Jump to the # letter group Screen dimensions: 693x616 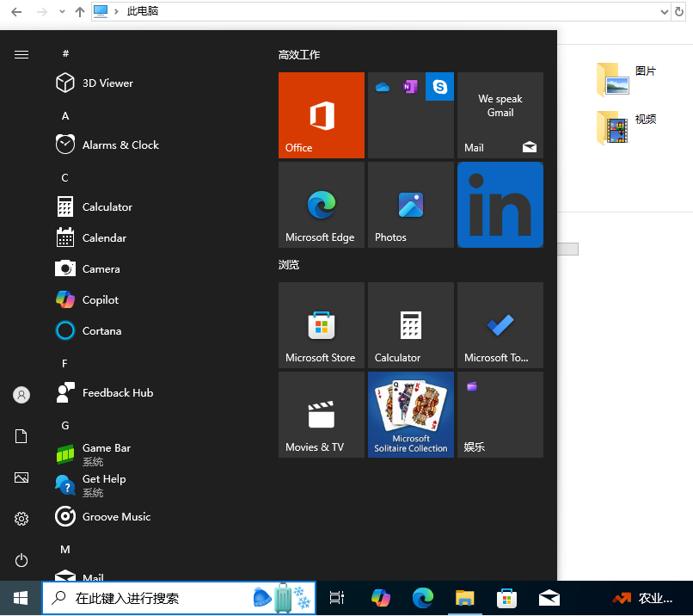pos(65,53)
